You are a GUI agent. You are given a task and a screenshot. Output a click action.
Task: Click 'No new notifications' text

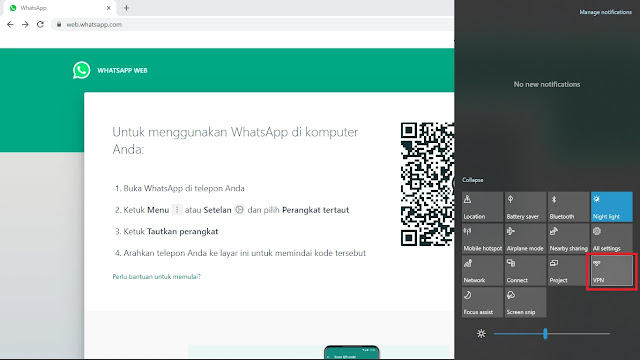coord(547,84)
